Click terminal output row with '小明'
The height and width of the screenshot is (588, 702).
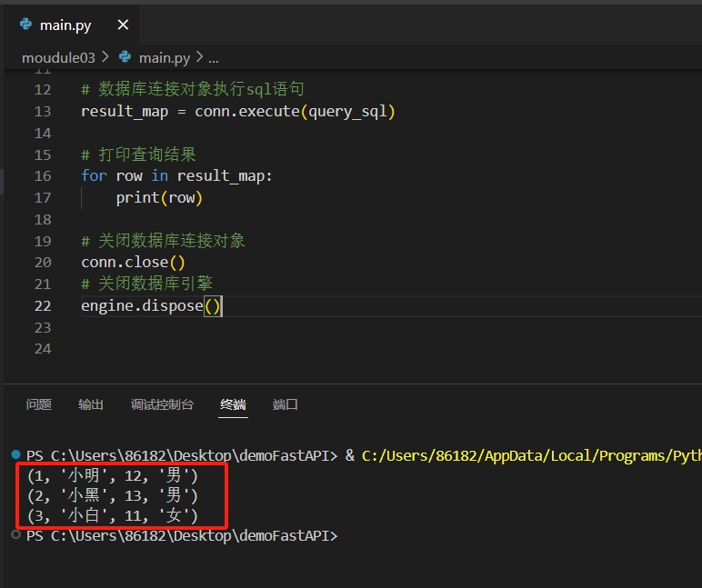[x=113, y=475]
